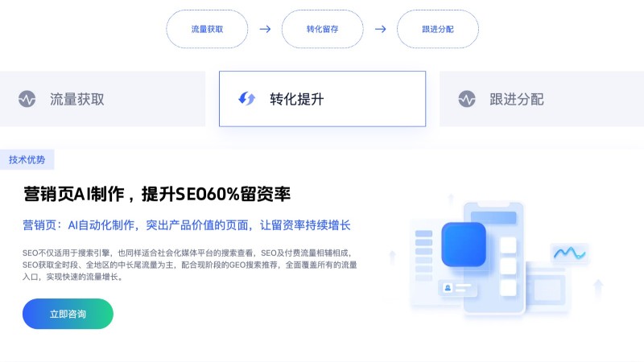This screenshot has width=644, height=362.
Task: Click the pulse icon beside 跟进分配
Action: point(467,99)
